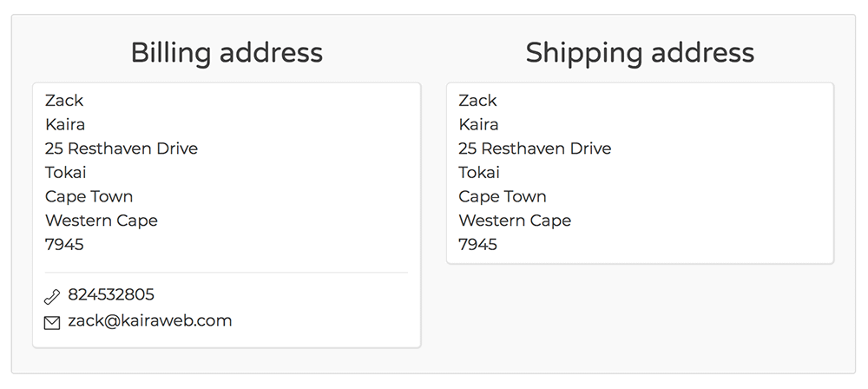Click billing province Western Cape

tap(102, 221)
